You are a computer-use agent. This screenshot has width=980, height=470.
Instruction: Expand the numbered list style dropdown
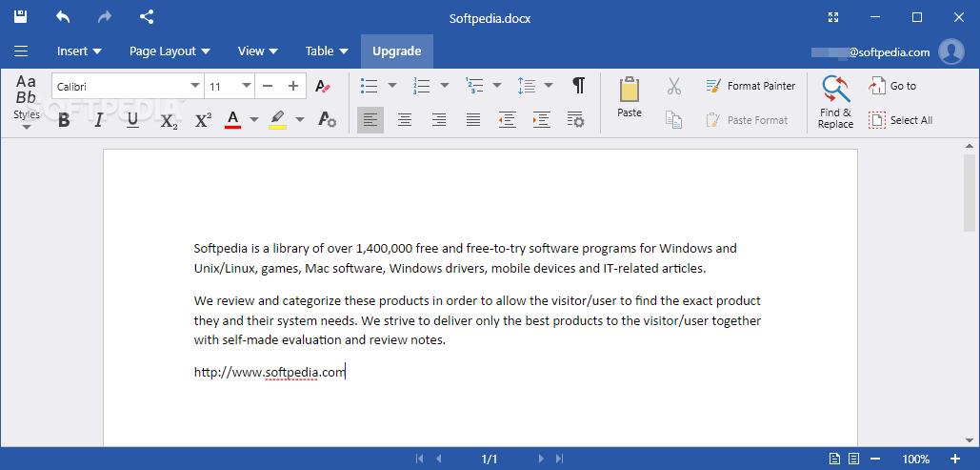445,86
